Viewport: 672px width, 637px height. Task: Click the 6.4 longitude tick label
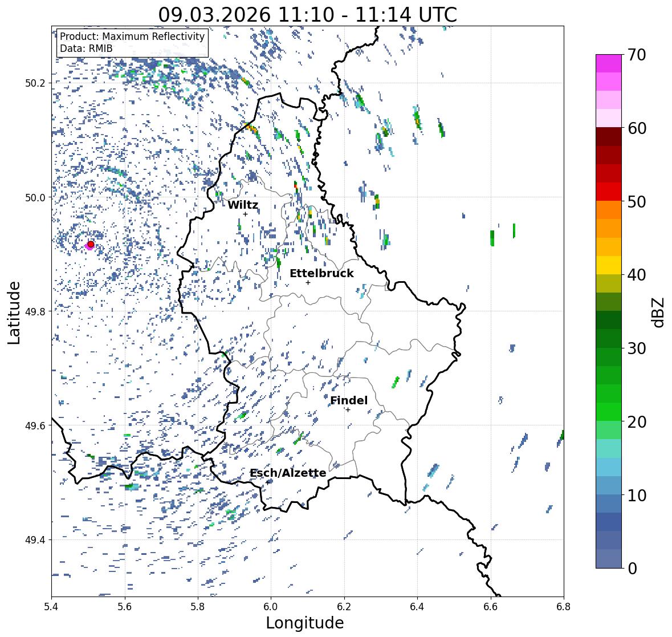[417, 607]
